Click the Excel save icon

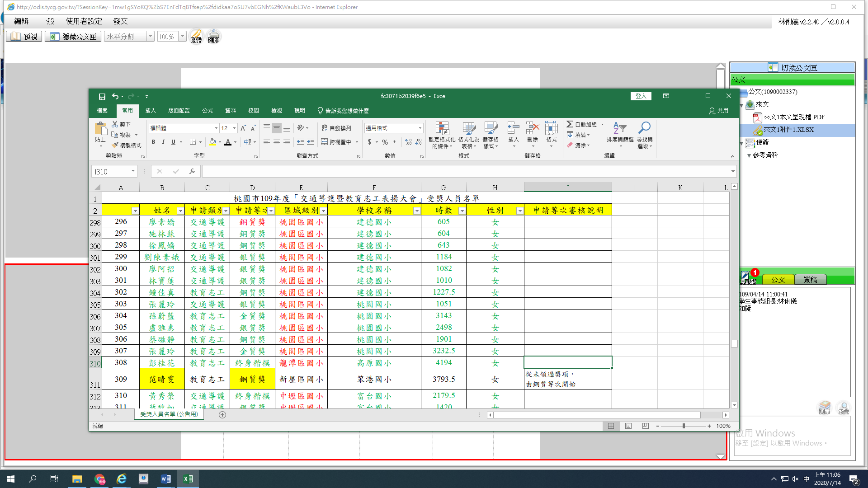[x=102, y=96]
